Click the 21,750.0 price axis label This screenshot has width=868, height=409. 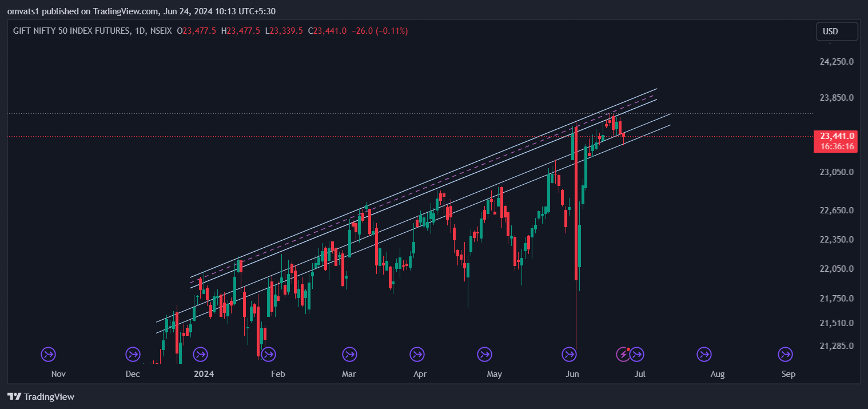[837, 299]
